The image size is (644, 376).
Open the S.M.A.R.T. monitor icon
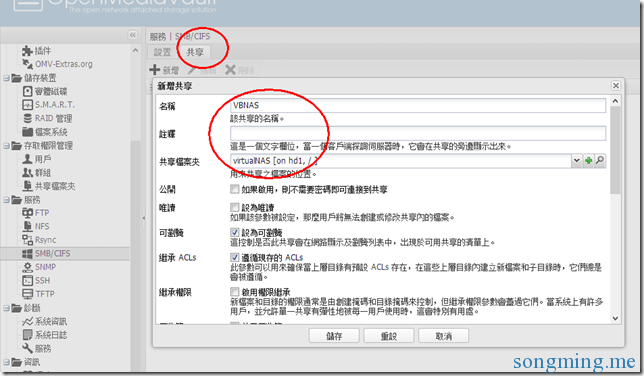[x=27, y=105]
